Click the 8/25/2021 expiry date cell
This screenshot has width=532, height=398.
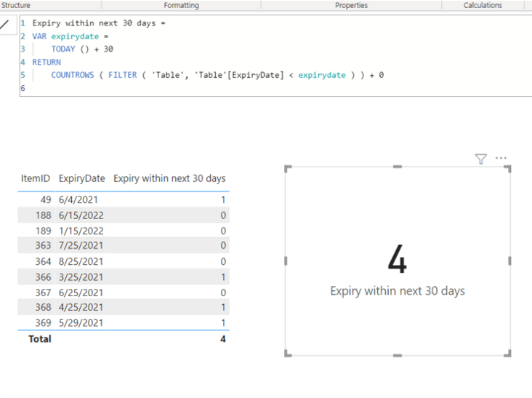(x=81, y=261)
